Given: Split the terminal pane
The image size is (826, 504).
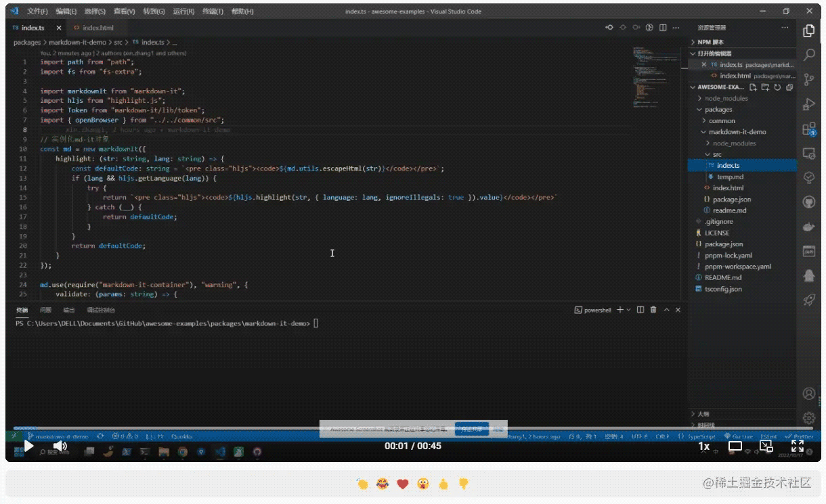Looking at the screenshot, I should (640, 310).
